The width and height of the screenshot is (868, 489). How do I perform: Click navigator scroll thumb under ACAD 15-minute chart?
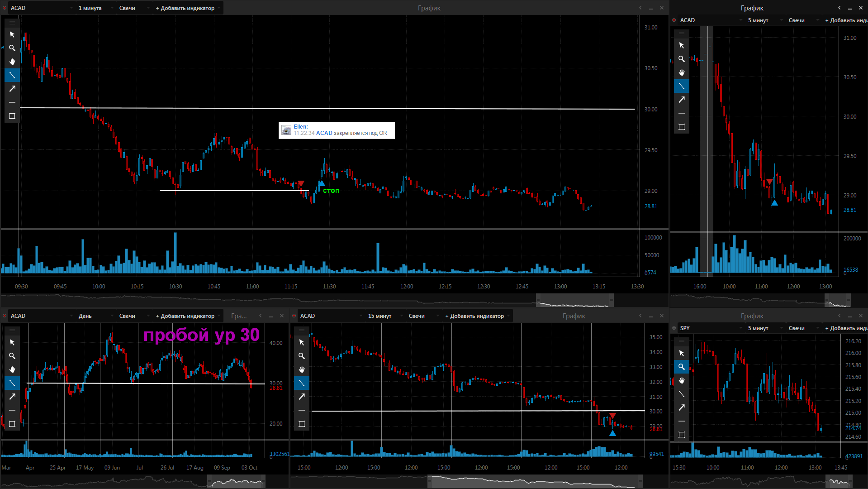[535, 481]
